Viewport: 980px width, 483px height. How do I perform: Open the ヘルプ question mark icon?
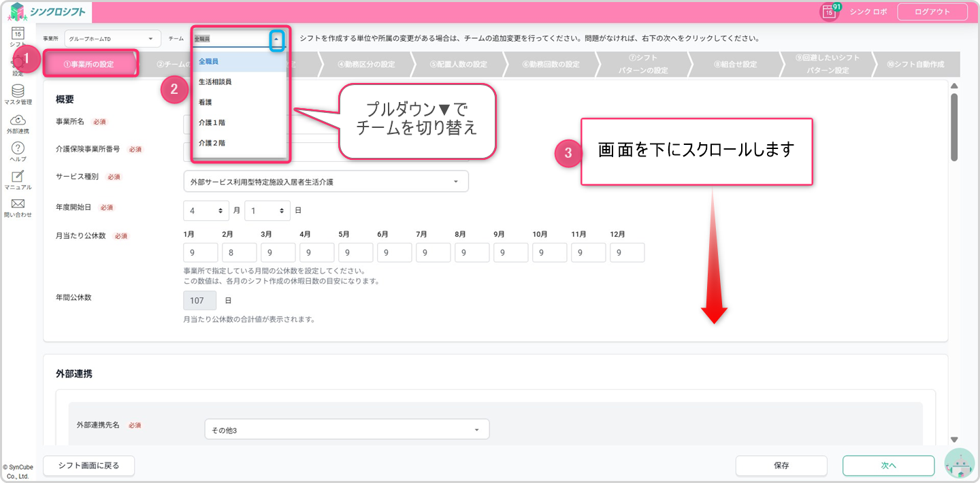click(18, 148)
